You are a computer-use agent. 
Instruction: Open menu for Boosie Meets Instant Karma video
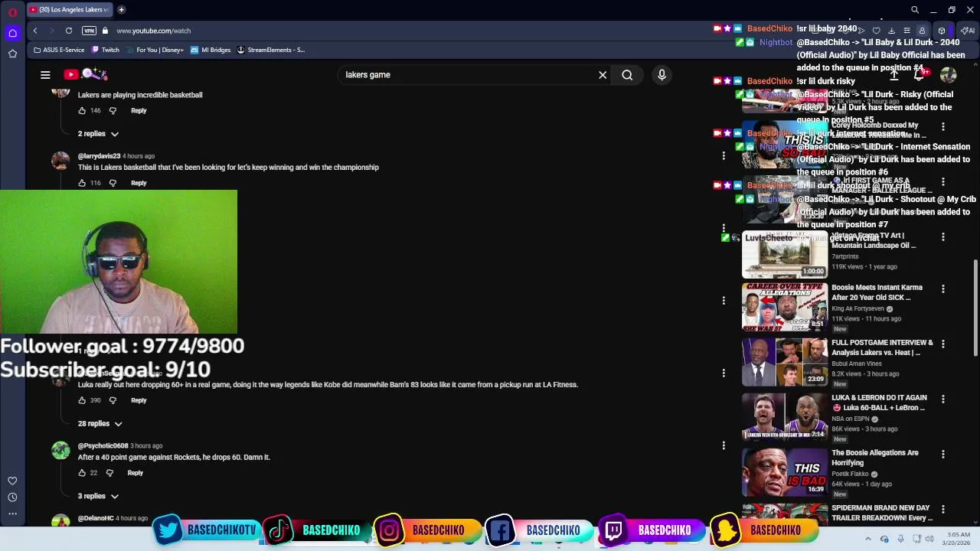(x=943, y=289)
